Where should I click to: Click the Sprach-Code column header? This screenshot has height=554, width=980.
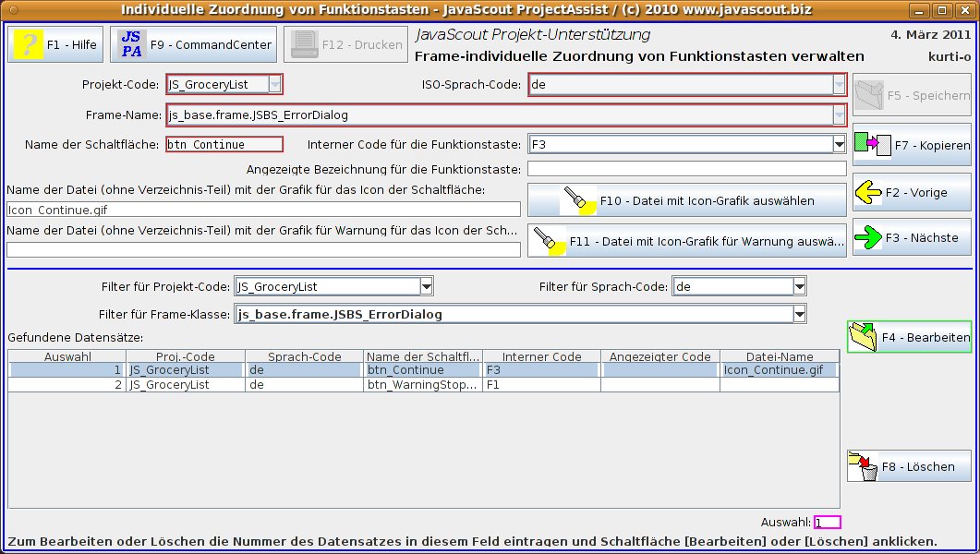pos(304,356)
